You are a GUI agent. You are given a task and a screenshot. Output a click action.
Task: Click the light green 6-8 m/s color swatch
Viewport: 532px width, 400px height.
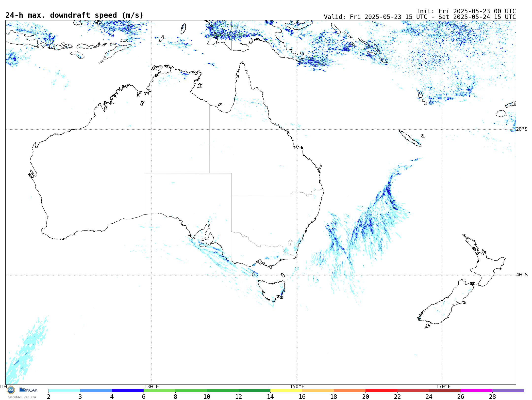[159, 391]
